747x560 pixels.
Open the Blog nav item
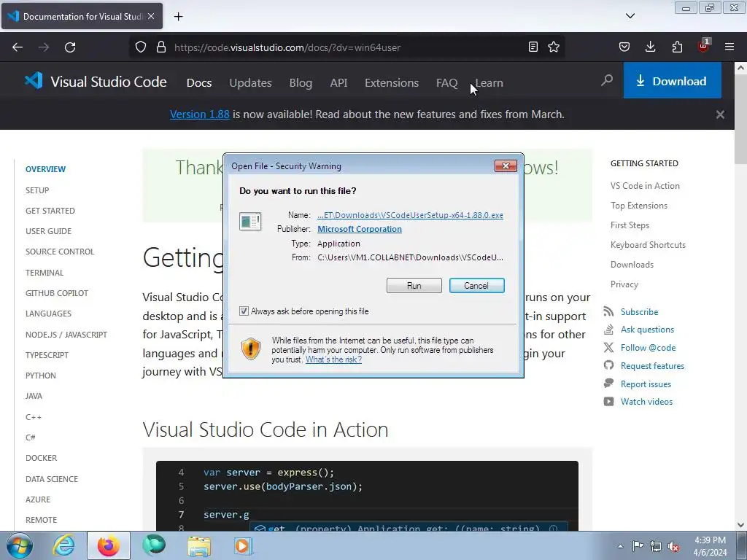pyautogui.click(x=301, y=83)
